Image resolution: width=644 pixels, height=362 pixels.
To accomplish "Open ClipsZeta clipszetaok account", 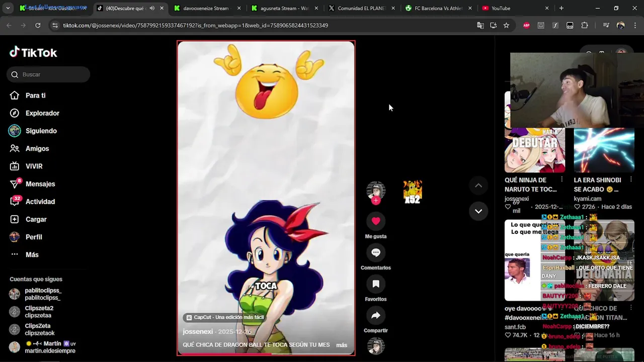I will pos(40,329).
